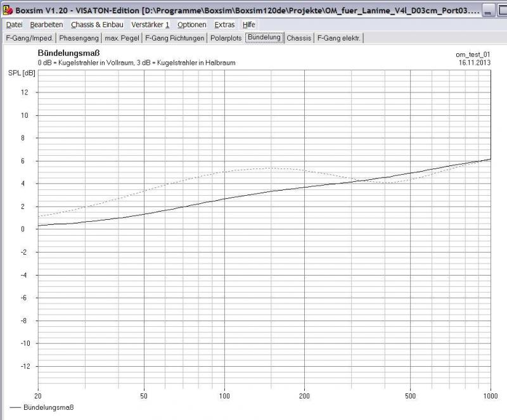The image size is (507, 420).
Task: Open the Optionen menu
Action: [191, 25]
